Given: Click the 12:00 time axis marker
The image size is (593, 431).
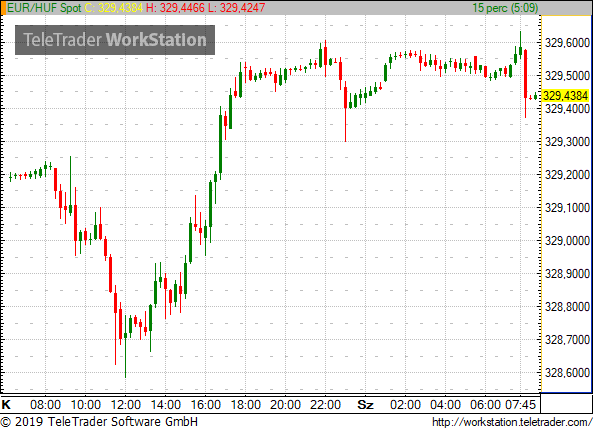Looking at the screenshot, I should tap(126, 405).
